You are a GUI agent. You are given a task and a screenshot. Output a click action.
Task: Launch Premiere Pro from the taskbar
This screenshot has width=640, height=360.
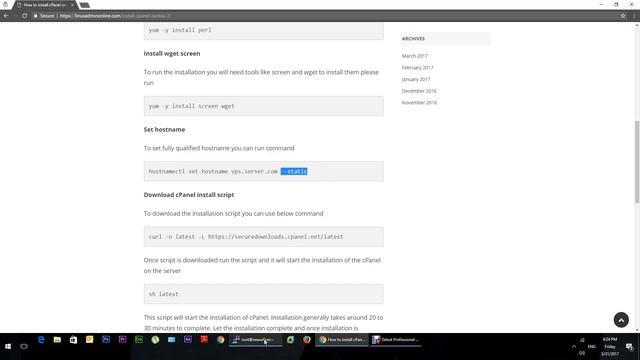122,340
